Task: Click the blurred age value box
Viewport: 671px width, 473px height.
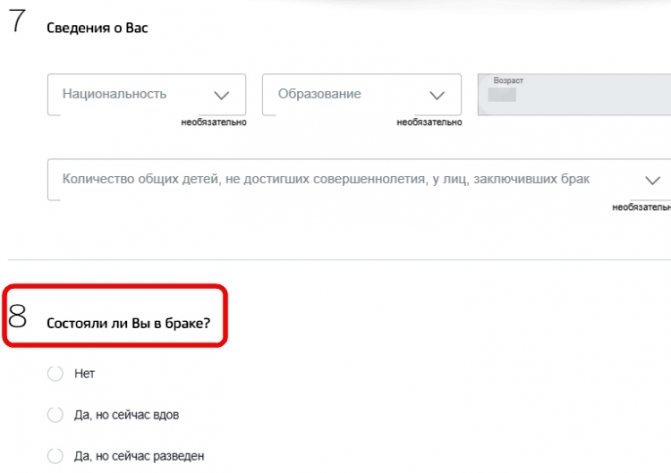Action: [502, 95]
